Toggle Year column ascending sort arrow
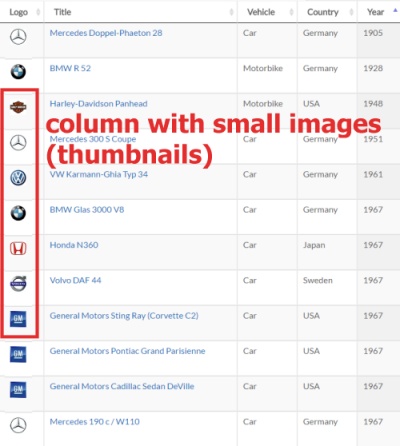Viewport: 400px width, 446px height. (395, 10)
